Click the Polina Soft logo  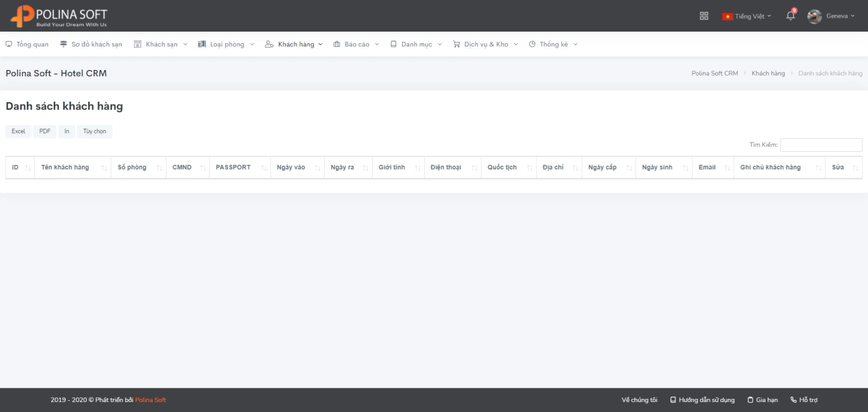coord(59,16)
